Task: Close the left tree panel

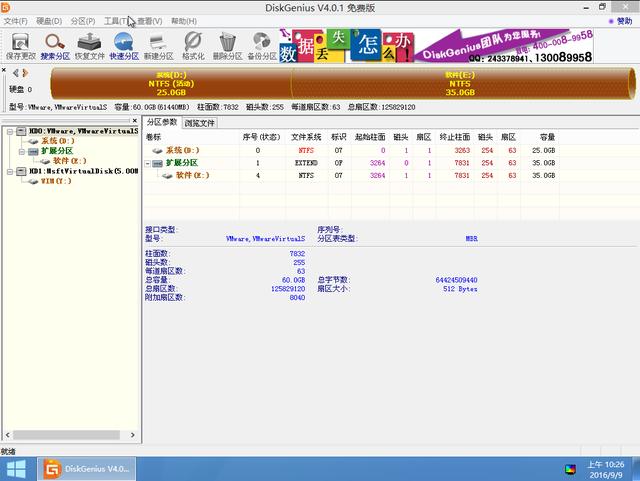Action: point(135,120)
